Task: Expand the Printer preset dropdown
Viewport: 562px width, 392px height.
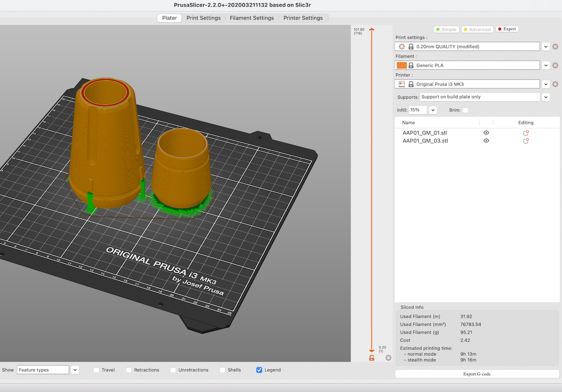Action: click(x=545, y=84)
